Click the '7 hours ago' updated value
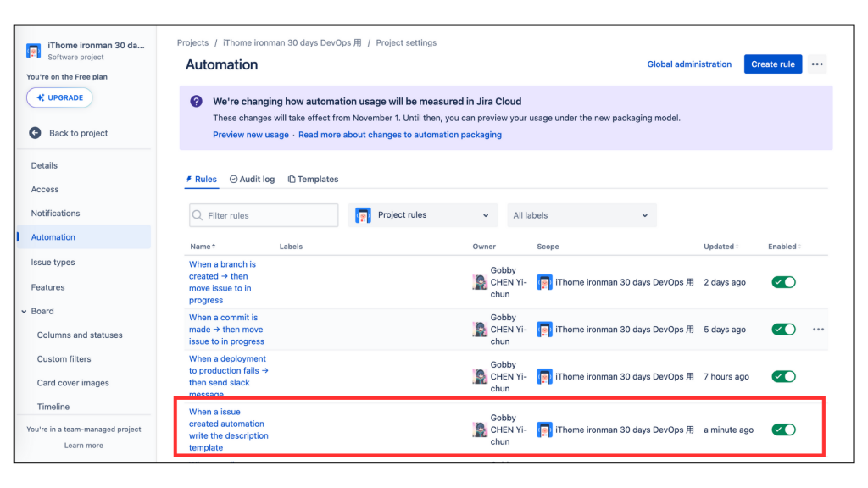The height and width of the screenshot is (488, 868). pyautogui.click(x=726, y=376)
